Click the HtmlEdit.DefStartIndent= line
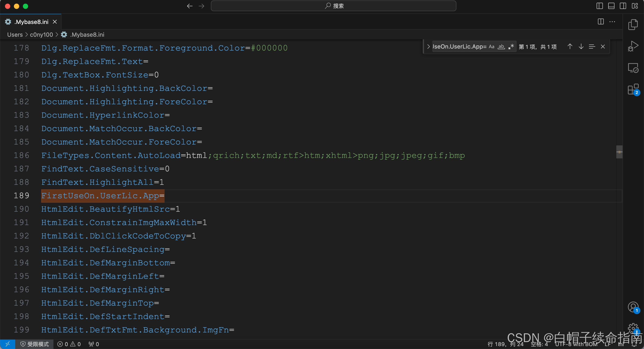644x349 pixels. [106, 317]
